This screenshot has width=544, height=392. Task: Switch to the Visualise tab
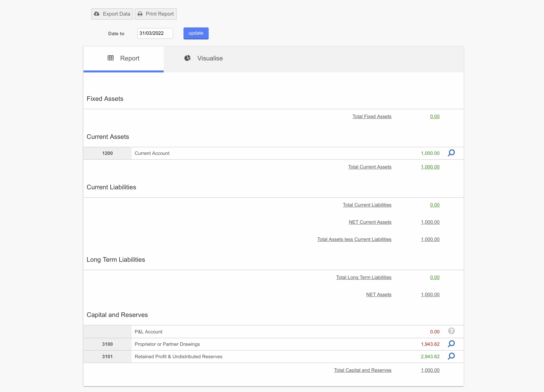[x=203, y=58]
